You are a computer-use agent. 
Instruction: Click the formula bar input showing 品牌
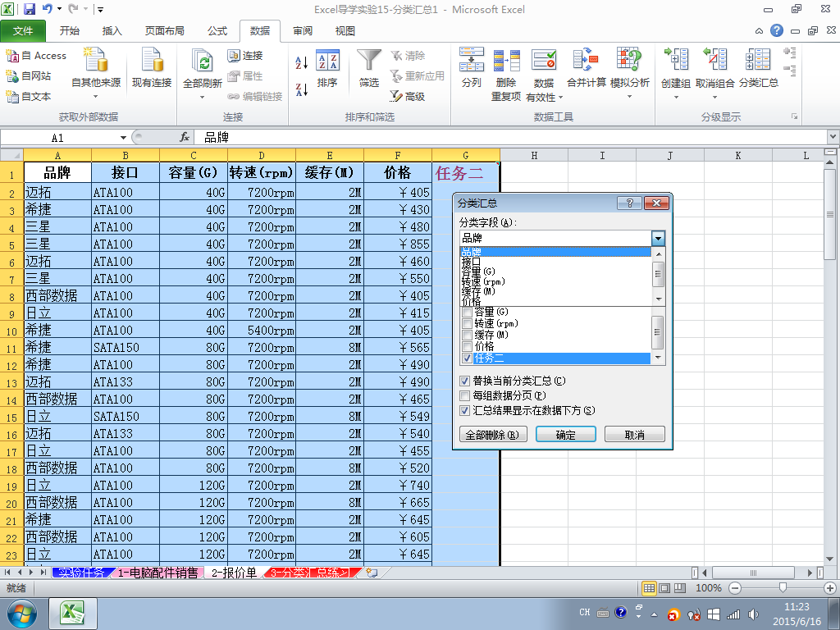512,138
